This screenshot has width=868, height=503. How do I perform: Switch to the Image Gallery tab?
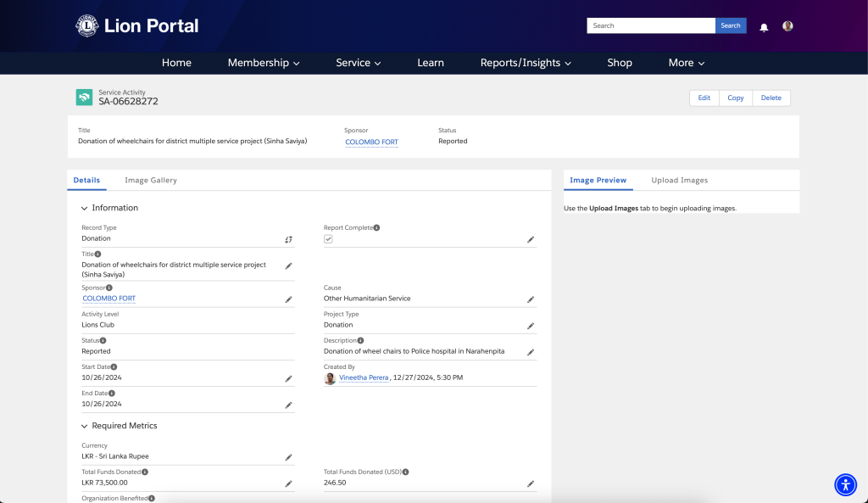(x=151, y=180)
